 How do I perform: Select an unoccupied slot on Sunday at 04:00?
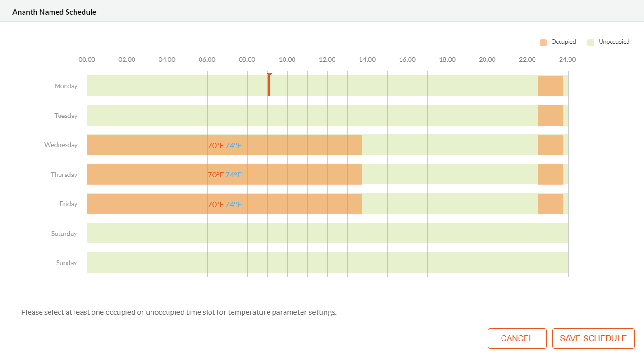(x=167, y=263)
